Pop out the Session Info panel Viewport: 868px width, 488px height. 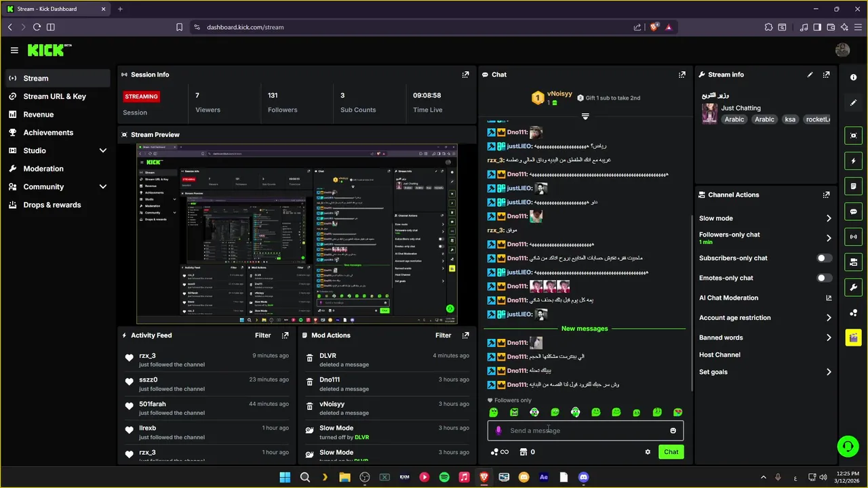pos(465,75)
